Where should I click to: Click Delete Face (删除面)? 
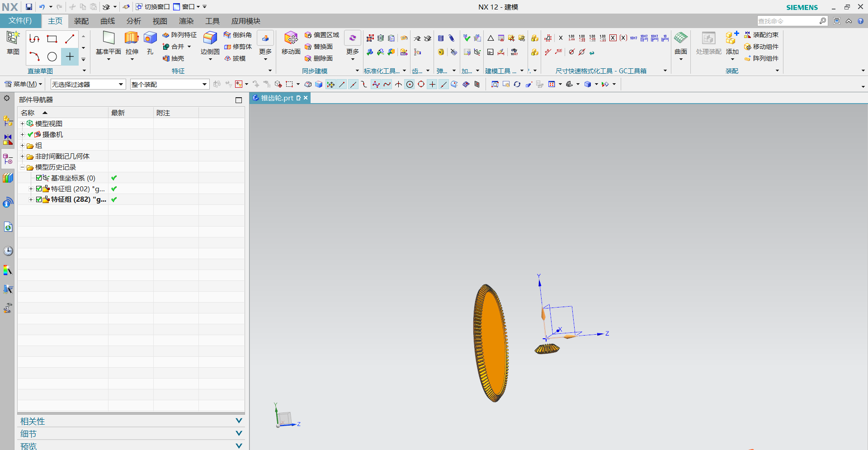pos(319,58)
